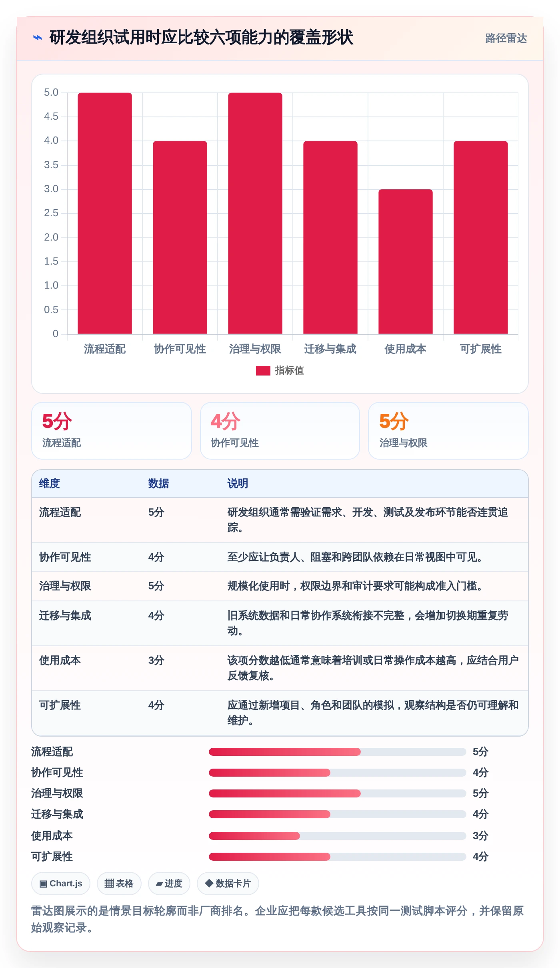Click description starting 旧系统数据
The height and width of the screenshot is (968, 560).
tap(368, 623)
